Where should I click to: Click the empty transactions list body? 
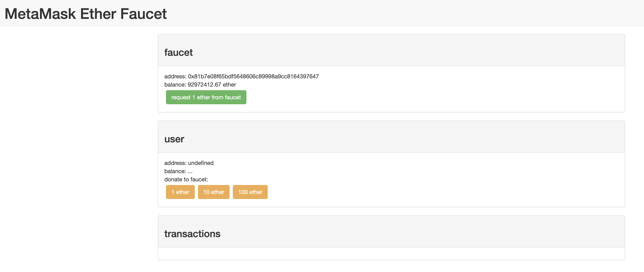tap(391, 254)
